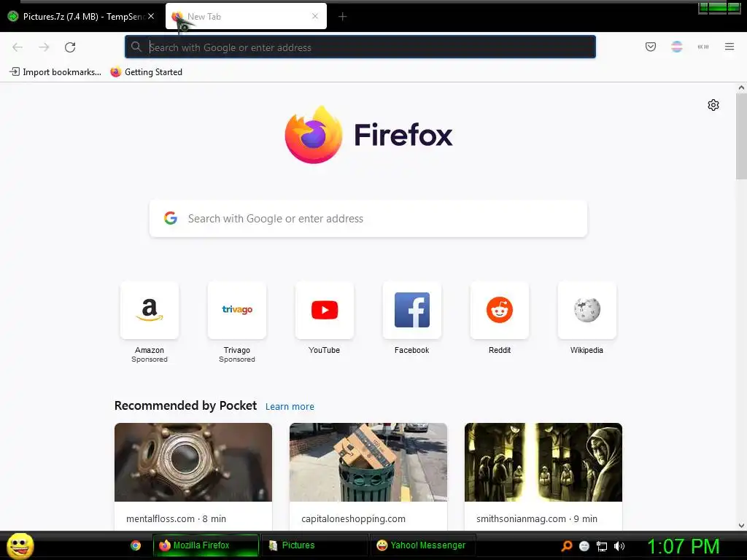The height and width of the screenshot is (560, 747).
Task: Switch to the Pictures.7z TempSend tab
Action: [x=81, y=17]
